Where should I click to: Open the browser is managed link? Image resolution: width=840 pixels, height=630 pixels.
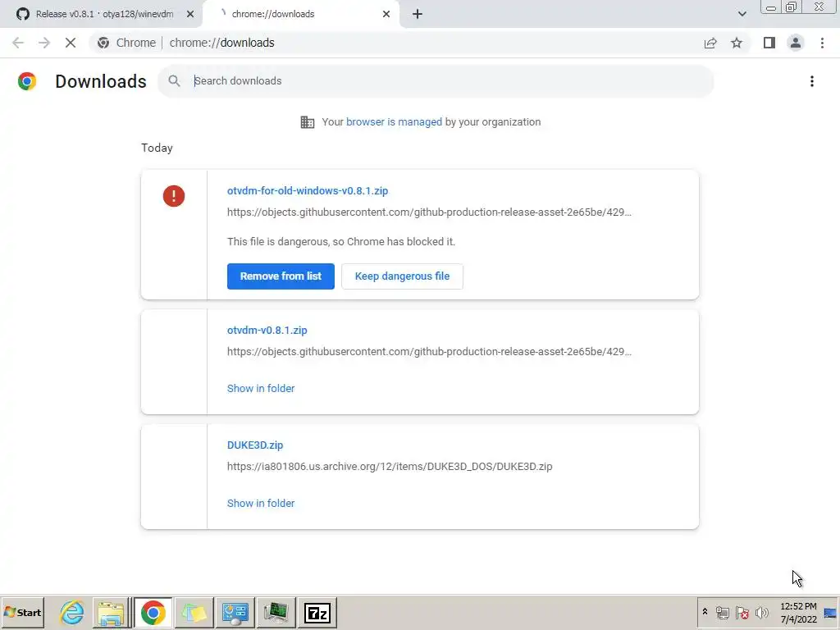pyautogui.click(x=394, y=122)
